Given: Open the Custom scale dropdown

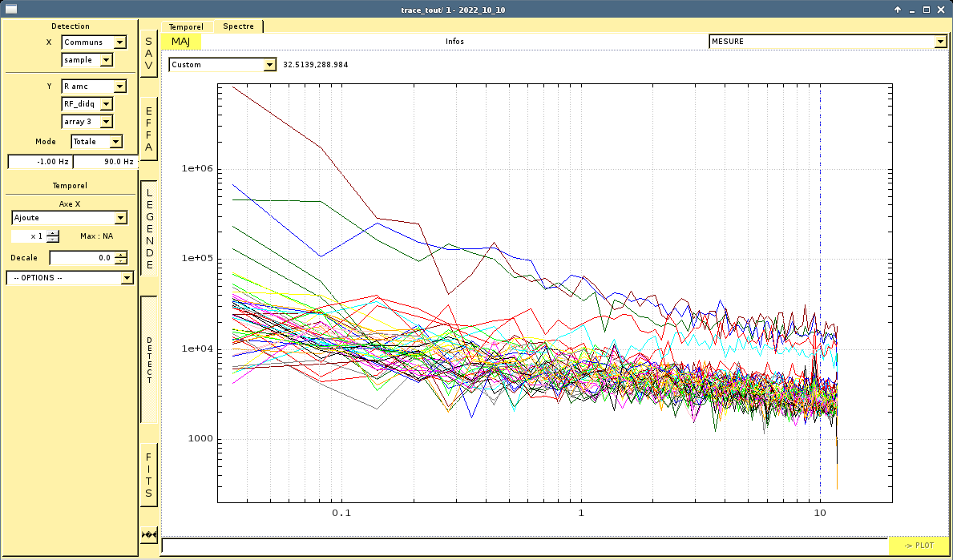Looking at the screenshot, I should pos(223,64).
